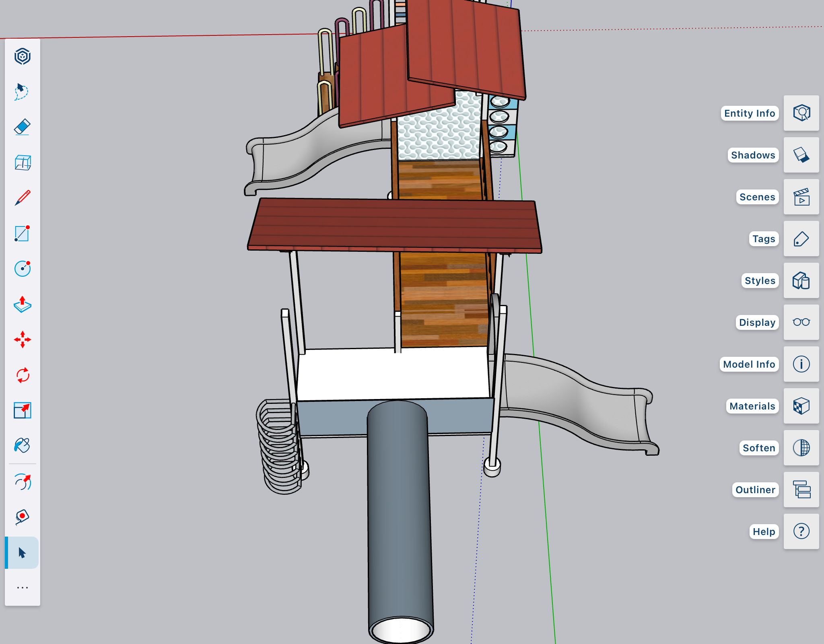Open the Shadows panel icon
The width and height of the screenshot is (824, 644).
click(801, 155)
